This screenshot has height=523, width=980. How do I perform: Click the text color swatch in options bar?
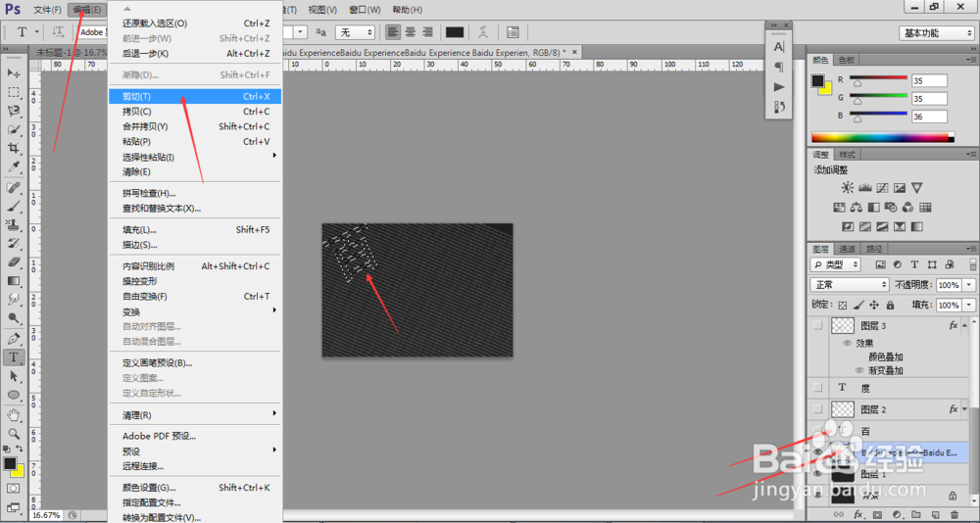click(x=455, y=32)
